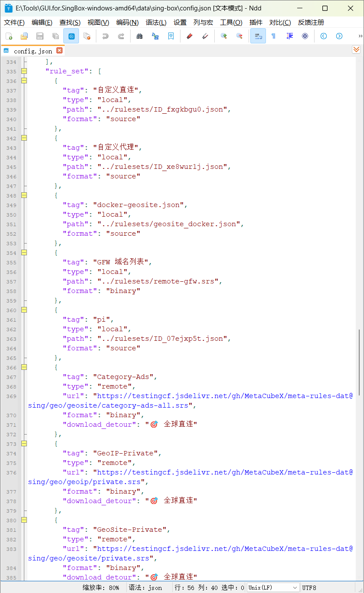Open the 编辑(E) menu
The image size is (364, 593).
tap(42, 22)
